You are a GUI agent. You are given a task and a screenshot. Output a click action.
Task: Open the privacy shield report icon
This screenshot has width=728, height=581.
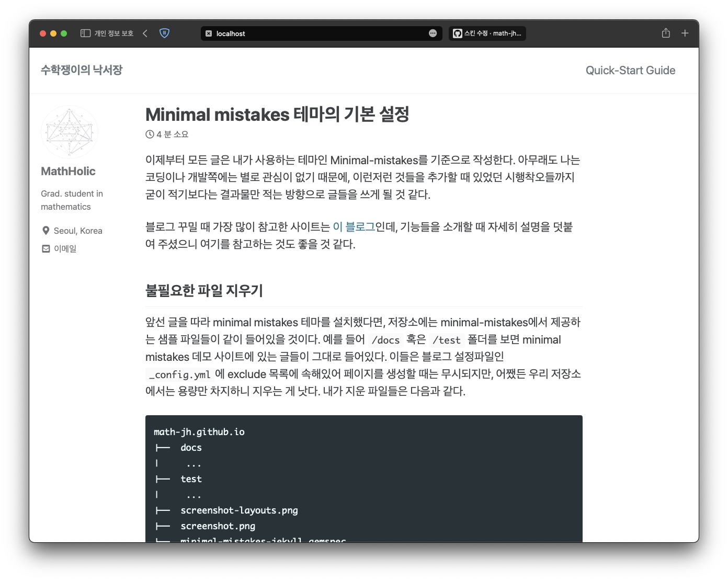click(164, 33)
